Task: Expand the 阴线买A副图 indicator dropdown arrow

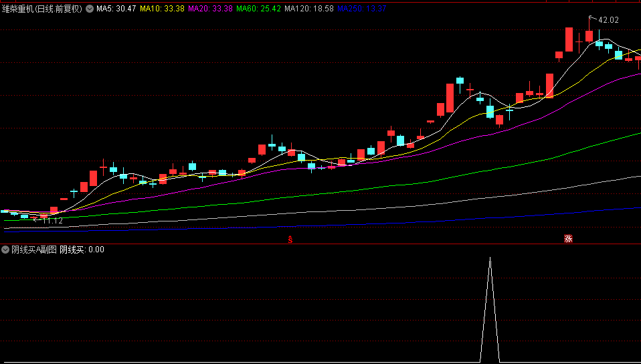Action: tap(6, 250)
